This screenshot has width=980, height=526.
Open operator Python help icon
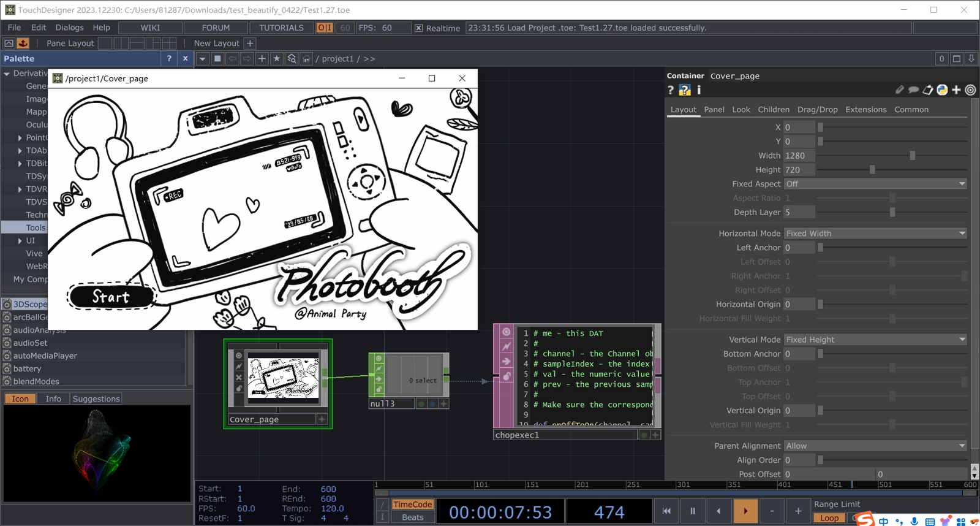coord(685,90)
